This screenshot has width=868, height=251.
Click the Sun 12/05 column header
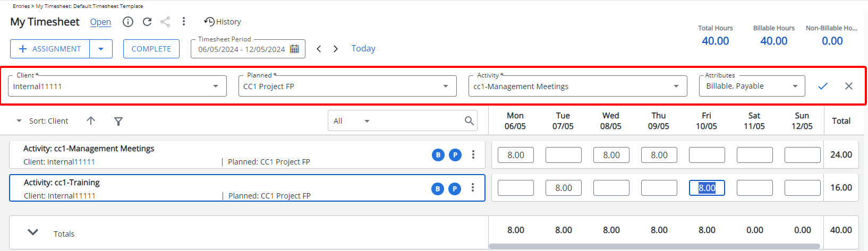point(802,121)
